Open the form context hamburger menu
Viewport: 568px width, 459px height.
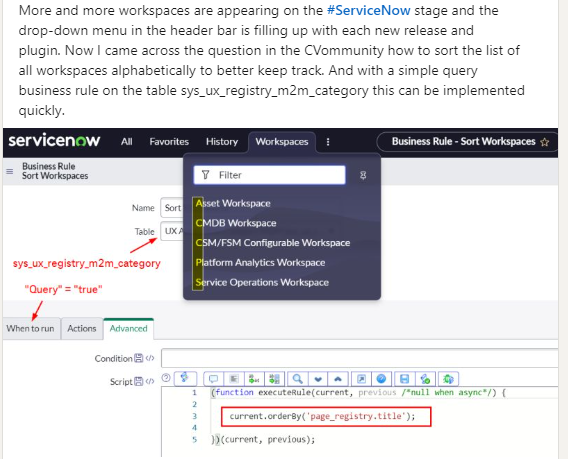(10, 171)
